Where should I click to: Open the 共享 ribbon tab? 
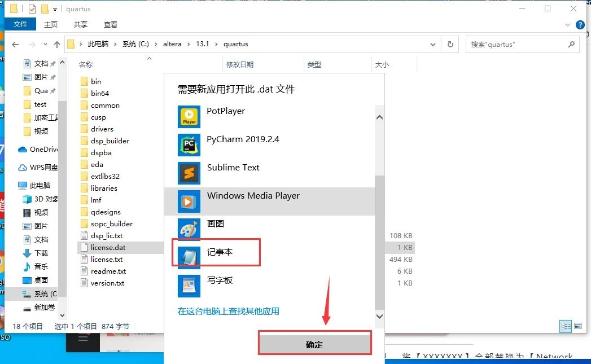(80, 24)
